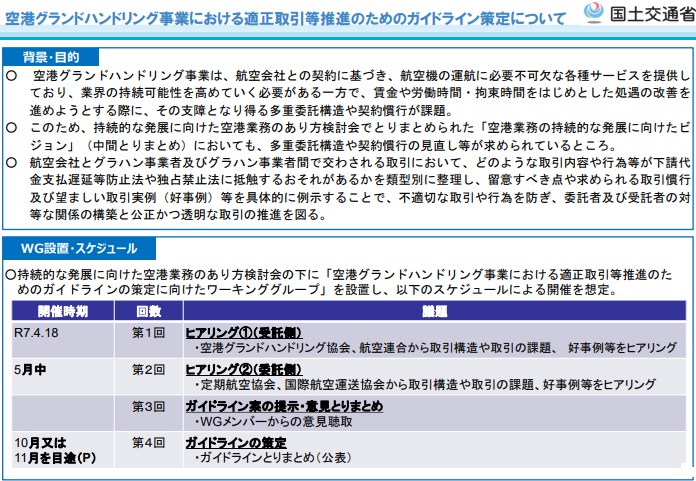This screenshot has width=696, height=481.
Task: Click the 第1回 session cell
Action: 147,330
